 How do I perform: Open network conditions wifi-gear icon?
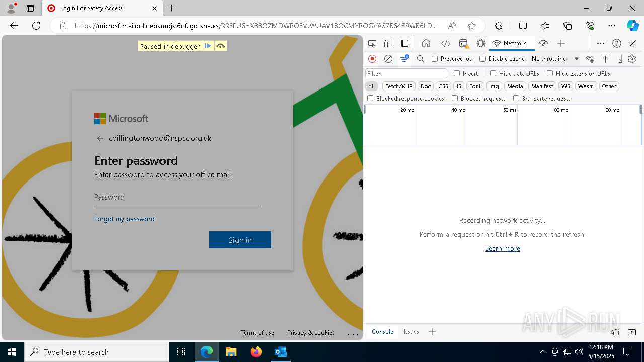click(590, 59)
